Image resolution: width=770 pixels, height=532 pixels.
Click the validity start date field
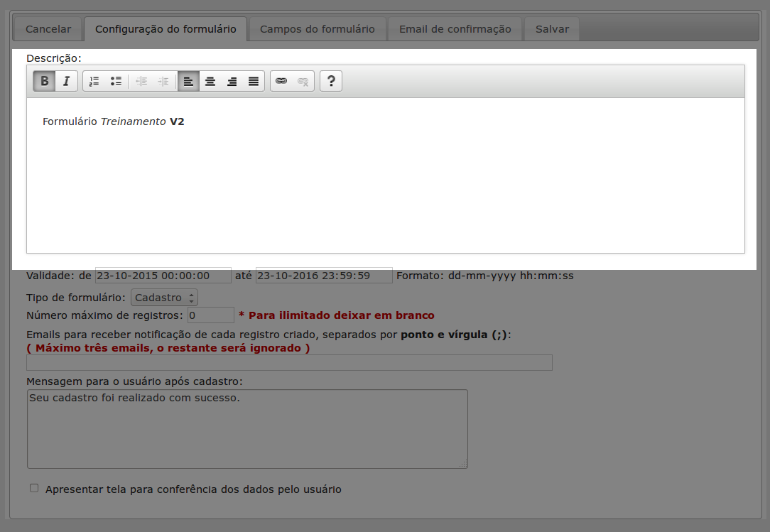pyautogui.click(x=163, y=276)
